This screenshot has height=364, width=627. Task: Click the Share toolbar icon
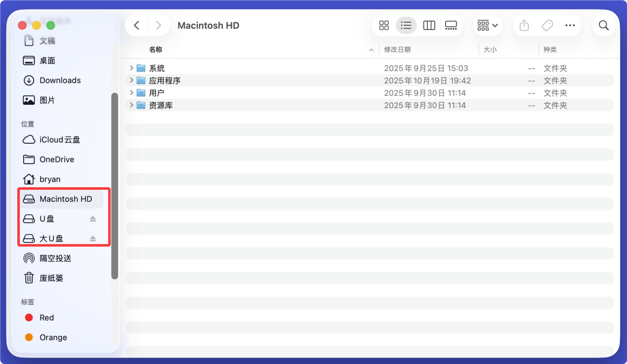(525, 26)
